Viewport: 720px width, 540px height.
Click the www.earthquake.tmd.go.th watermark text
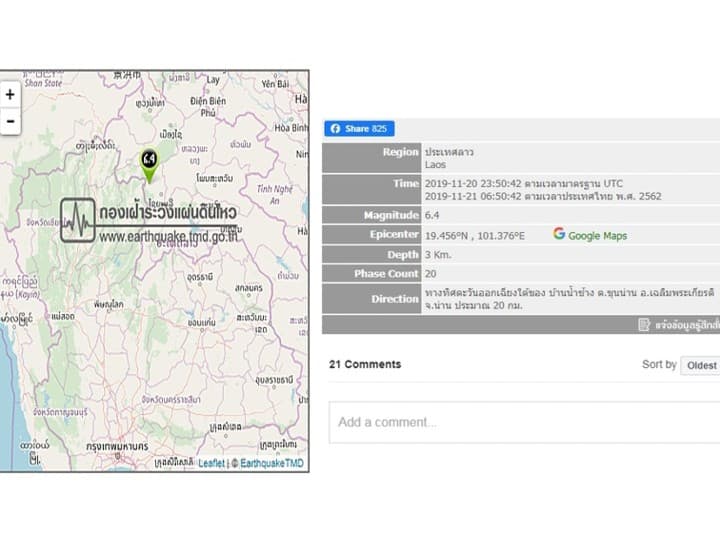168,237
